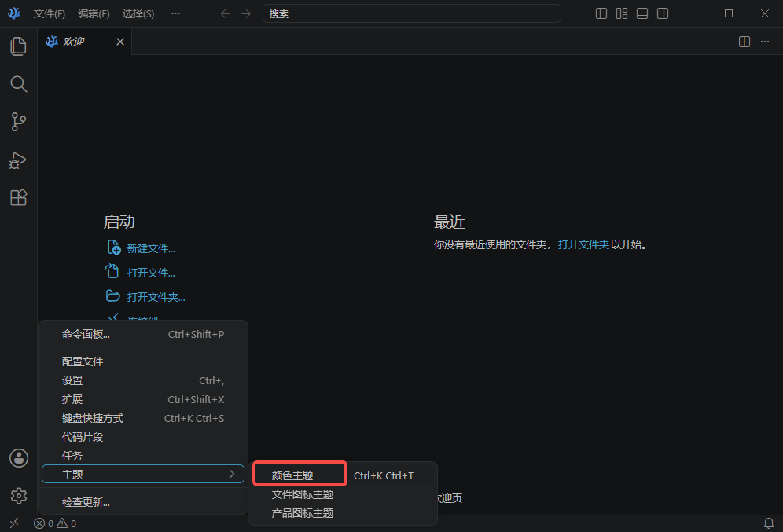Open the 选择(S) menu

pyautogui.click(x=138, y=13)
